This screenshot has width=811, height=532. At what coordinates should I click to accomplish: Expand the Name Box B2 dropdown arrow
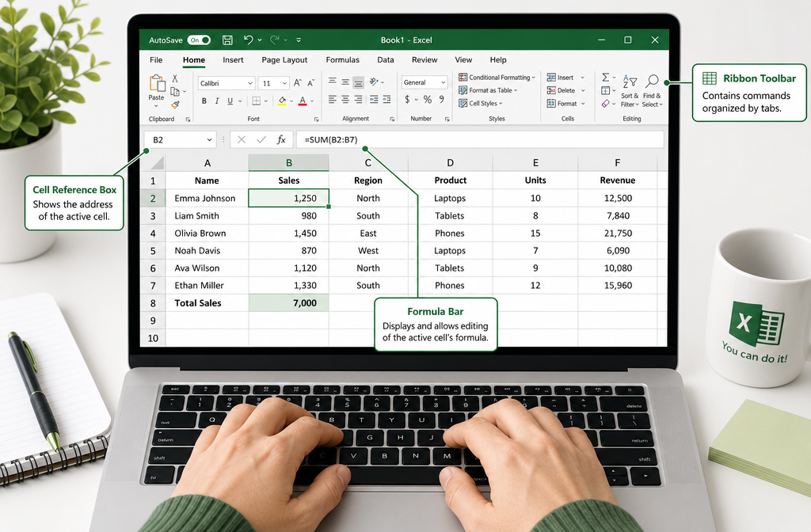point(209,139)
